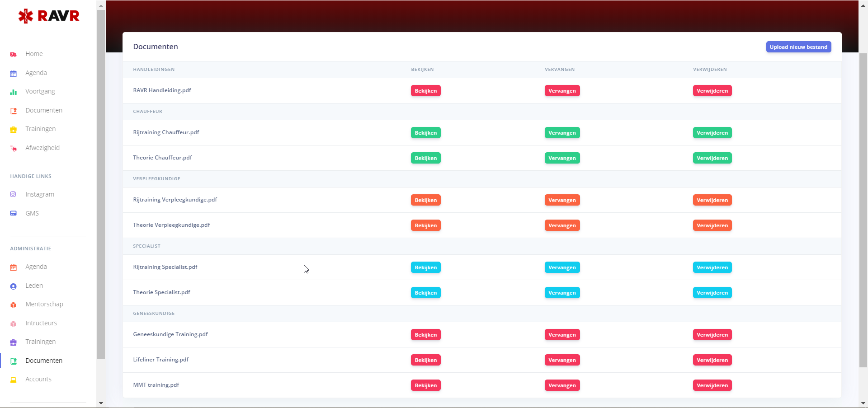Screen dimensions: 868x408
Task: Open GMS via its sidebar icon
Action: pyautogui.click(x=14, y=213)
